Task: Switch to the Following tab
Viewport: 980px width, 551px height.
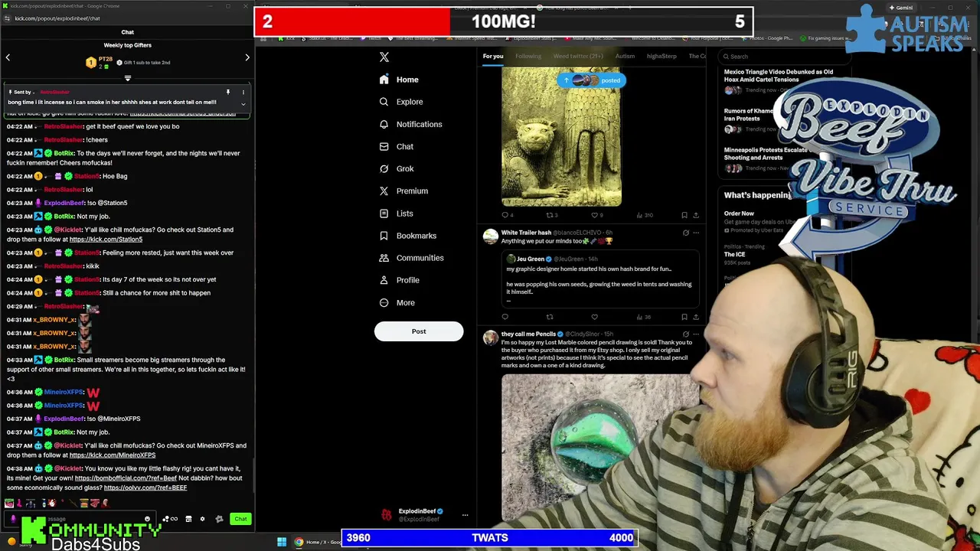Action: coord(528,56)
